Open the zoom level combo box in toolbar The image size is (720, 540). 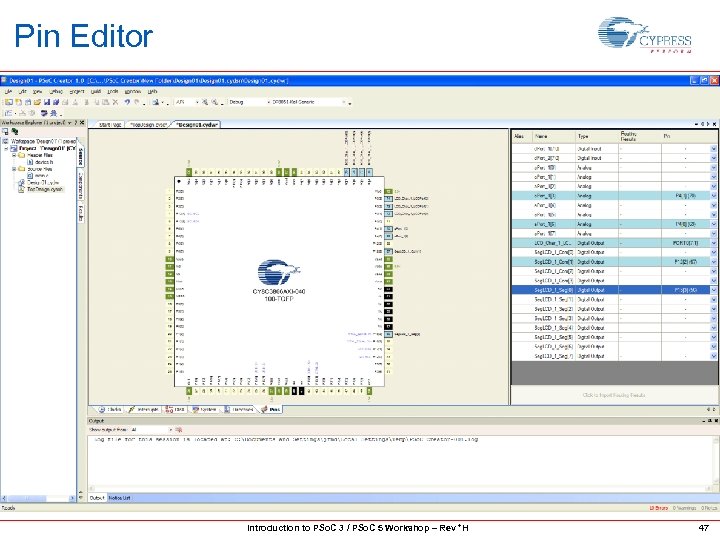pos(186,102)
